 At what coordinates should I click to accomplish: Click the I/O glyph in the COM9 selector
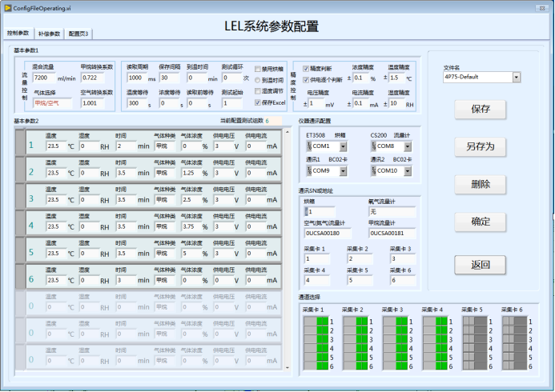pyautogui.click(x=309, y=170)
